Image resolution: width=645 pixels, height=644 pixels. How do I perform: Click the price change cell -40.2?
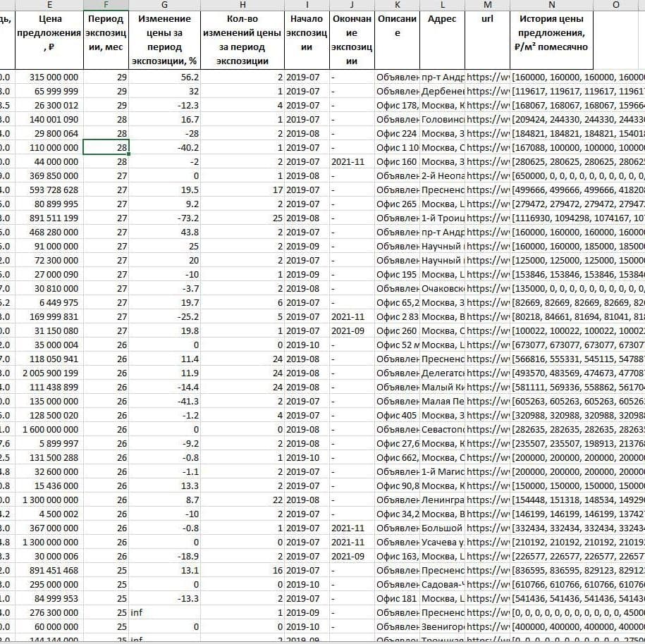(x=164, y=148)
